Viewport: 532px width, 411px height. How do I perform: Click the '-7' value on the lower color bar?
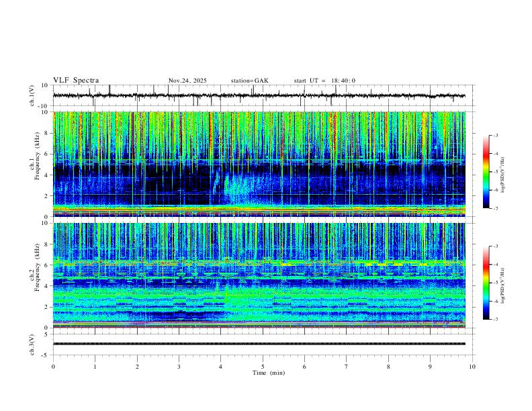click(494, 320)
